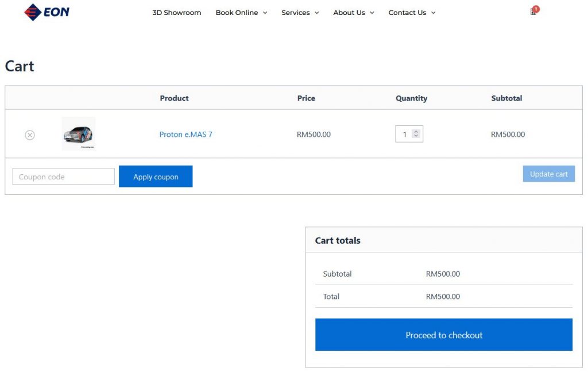The image size is (588, 372).
Task: Open Proton e.MAS 7 product link
Action: [185, 135]
